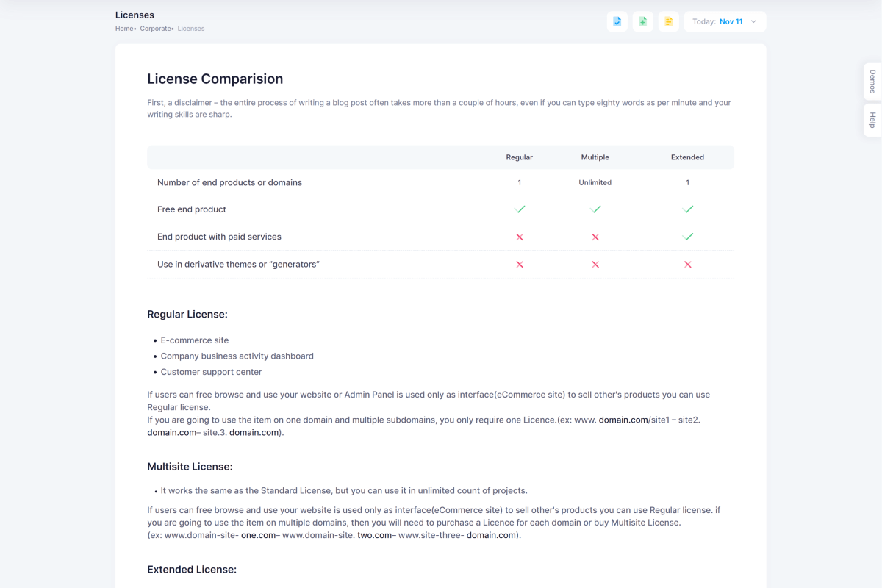Screen dimensions: 882x588
Task: Open the one.com link in Multisite section
Action: (x=258, y=535)
